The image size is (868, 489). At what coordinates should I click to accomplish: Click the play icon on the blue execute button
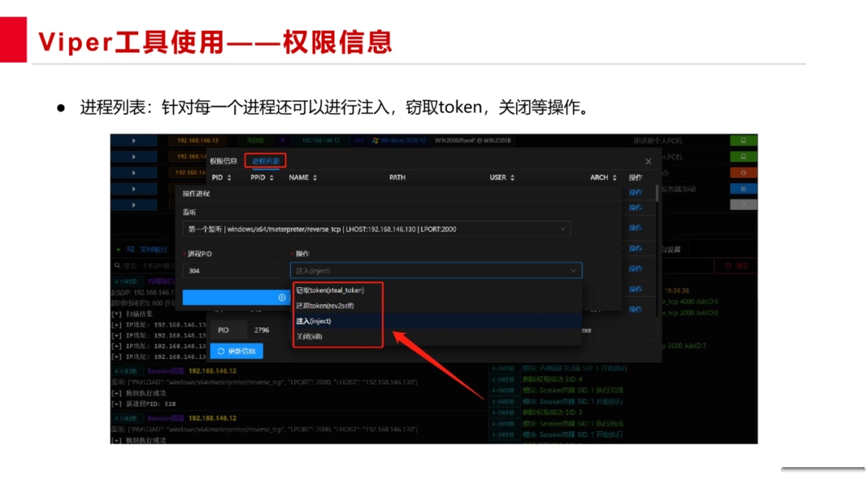coord(282,298)
